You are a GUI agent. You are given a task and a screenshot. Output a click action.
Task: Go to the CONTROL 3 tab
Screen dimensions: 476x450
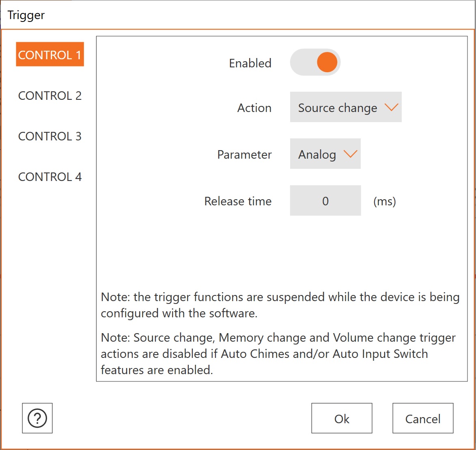[x=50, y=136]
